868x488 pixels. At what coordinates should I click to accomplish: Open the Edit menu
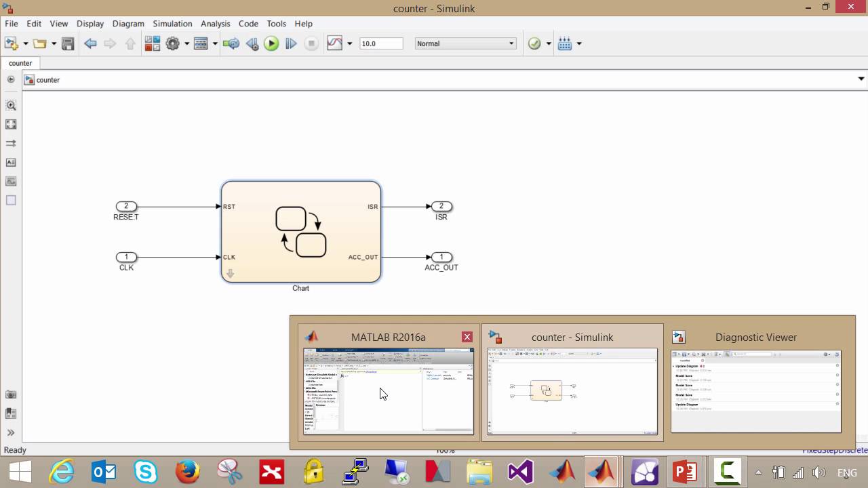coord(34,24)
